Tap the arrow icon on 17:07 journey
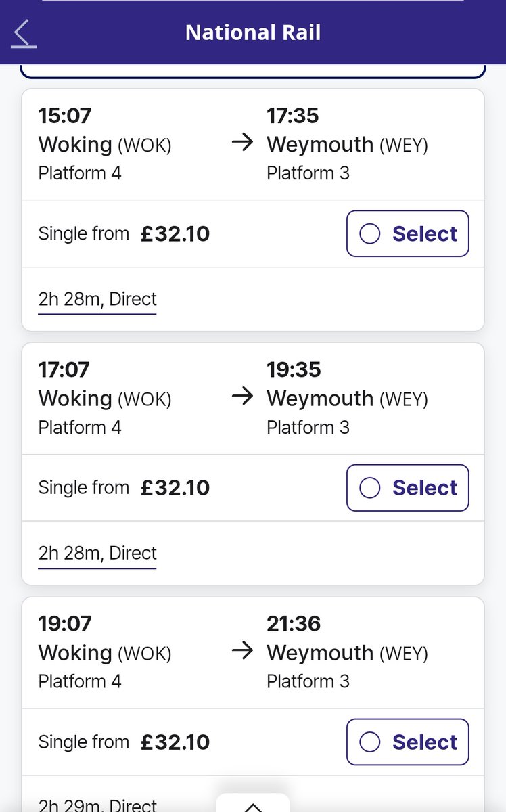The height and width of the screenshot is (812, 506). (x=241, y=397)
